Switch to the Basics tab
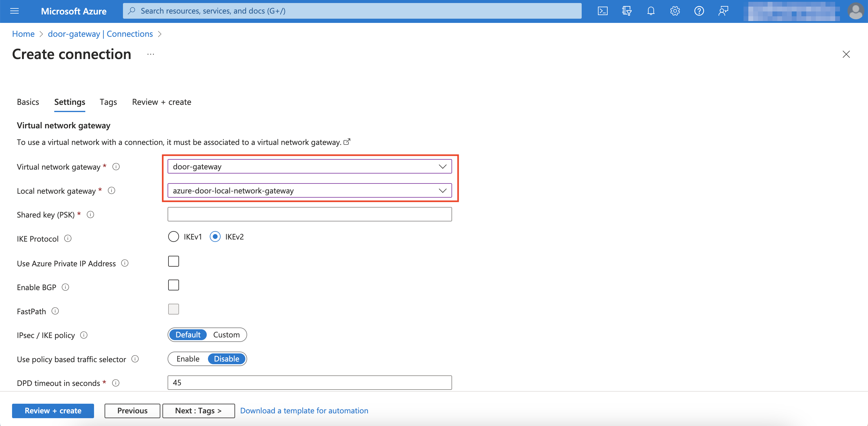 pos(28,102)
